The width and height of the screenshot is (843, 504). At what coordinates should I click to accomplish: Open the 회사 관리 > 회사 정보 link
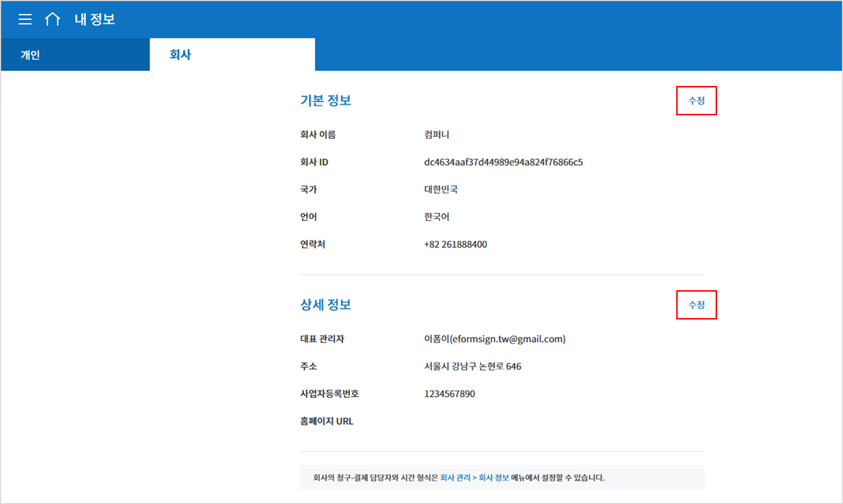474,478
